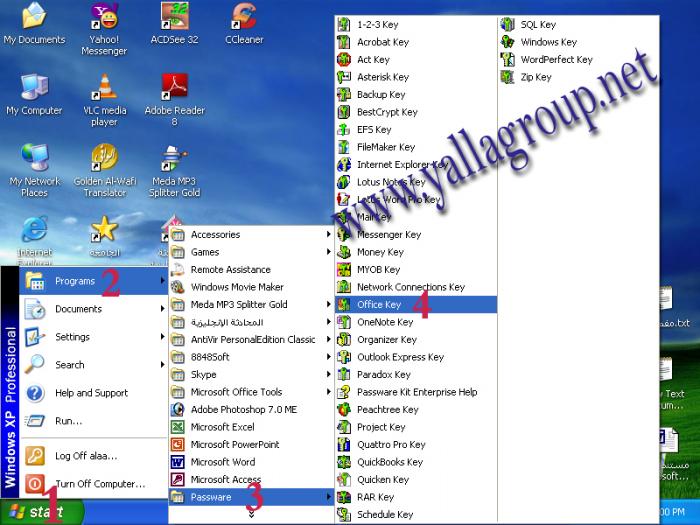Click the Act Key program icon
700x525 pixels.
point(344,59)
